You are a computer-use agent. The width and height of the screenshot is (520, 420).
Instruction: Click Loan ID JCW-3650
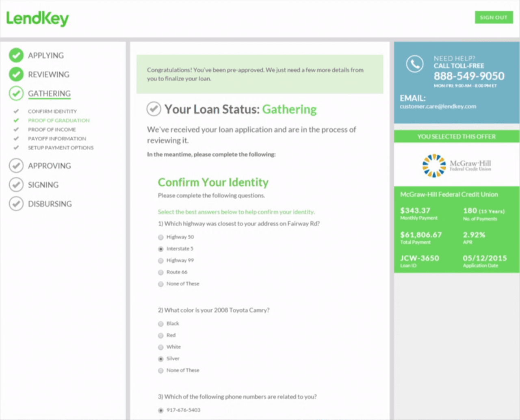[420, 258]
